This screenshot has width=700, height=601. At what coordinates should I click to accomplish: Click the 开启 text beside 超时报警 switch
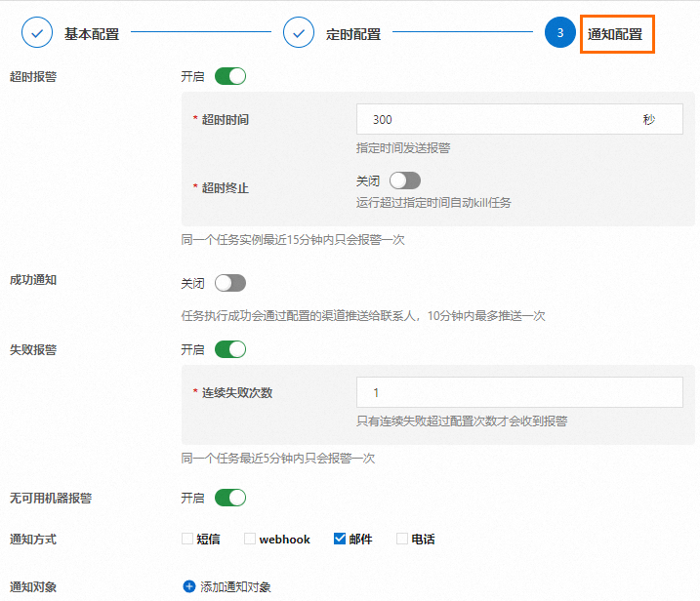click(192, 77)
